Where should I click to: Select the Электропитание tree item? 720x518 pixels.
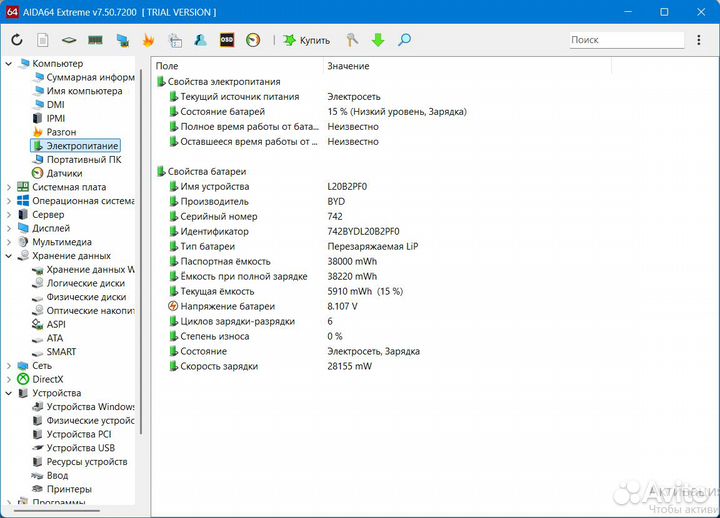(x=76, y=146)
